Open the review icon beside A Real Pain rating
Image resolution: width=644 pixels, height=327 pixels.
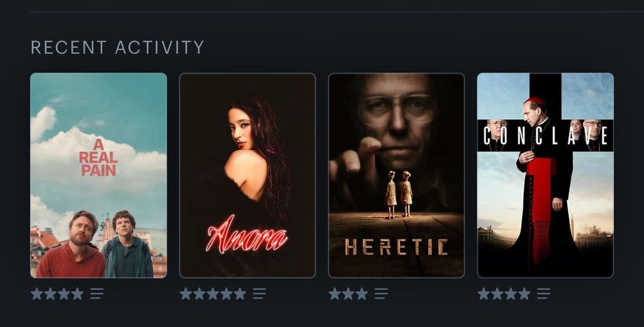pos(97,294)
